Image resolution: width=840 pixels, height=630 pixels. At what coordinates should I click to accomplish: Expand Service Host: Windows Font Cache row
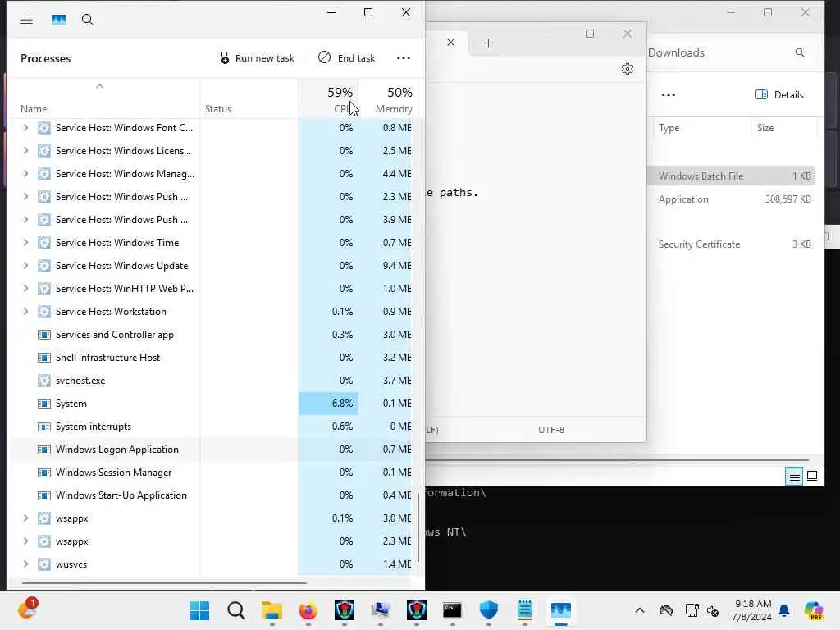(x=25, y=127)
